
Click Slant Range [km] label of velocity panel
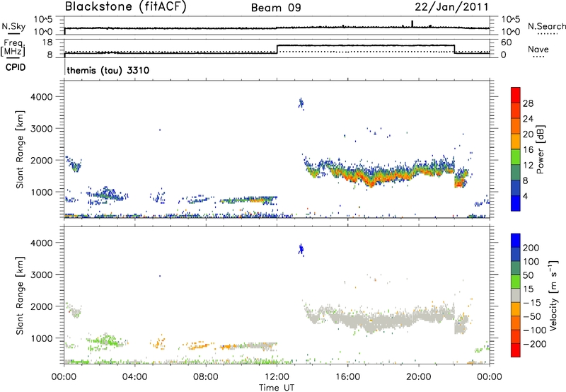20,296
